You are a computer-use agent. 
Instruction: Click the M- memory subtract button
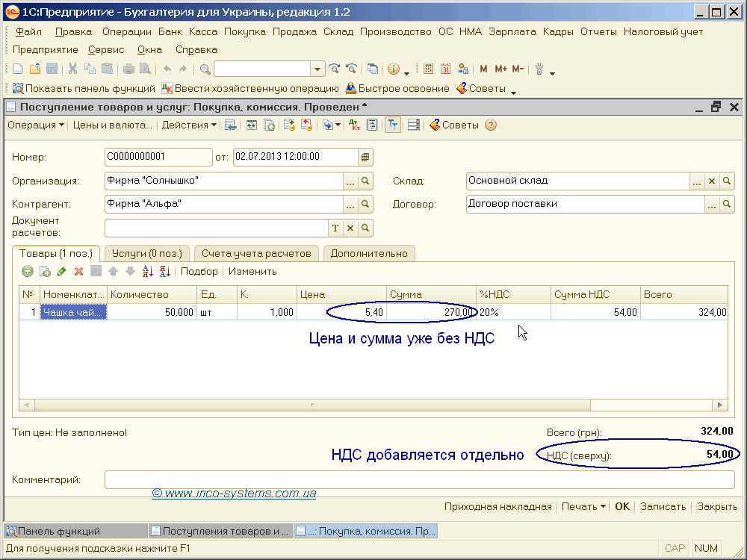(x=518, y=69)
